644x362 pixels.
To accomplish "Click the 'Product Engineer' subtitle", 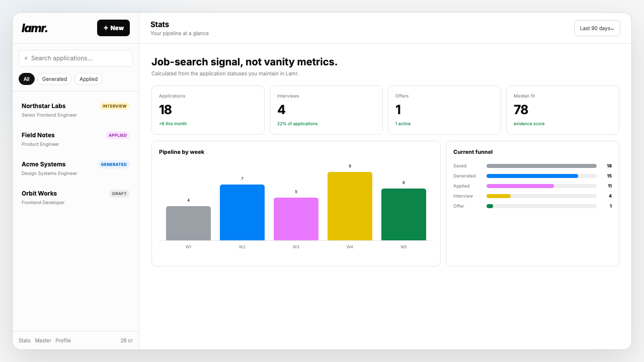I will [40, 144].
